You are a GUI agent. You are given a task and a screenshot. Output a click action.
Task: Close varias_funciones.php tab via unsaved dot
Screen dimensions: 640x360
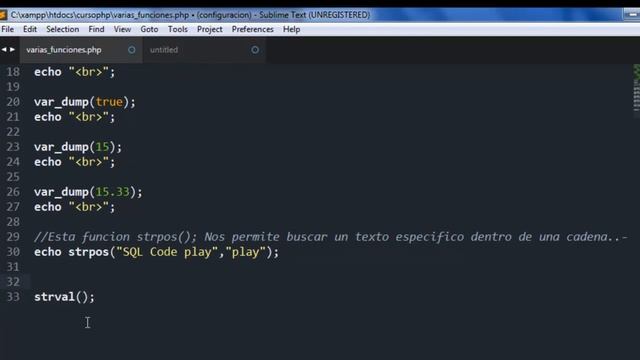[x=132, y=50]
